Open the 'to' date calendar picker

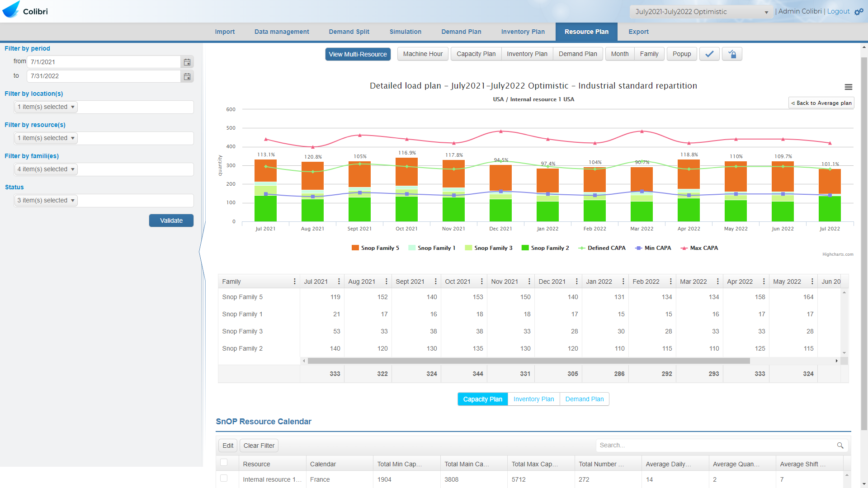(187, 76)
